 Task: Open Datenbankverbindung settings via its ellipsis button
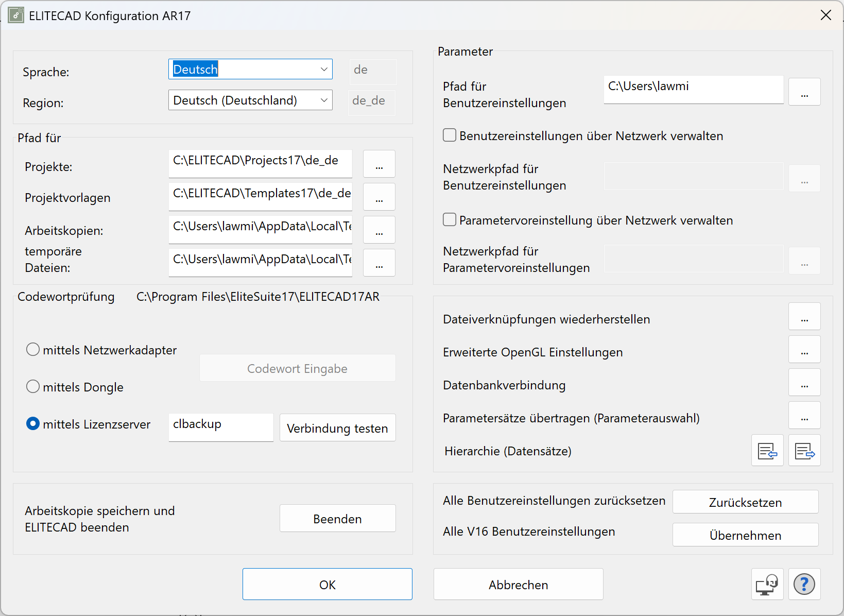click(804, 382)
